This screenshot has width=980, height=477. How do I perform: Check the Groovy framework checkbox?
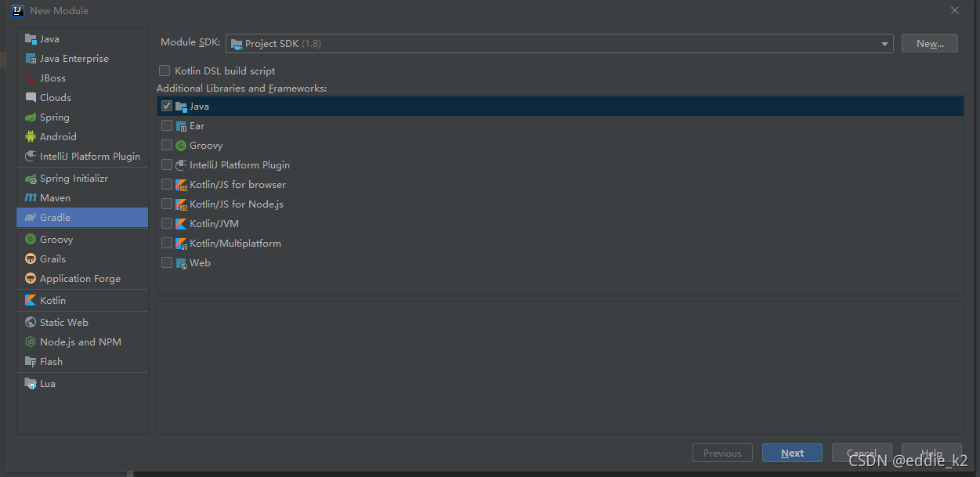(x=167, y=145)
